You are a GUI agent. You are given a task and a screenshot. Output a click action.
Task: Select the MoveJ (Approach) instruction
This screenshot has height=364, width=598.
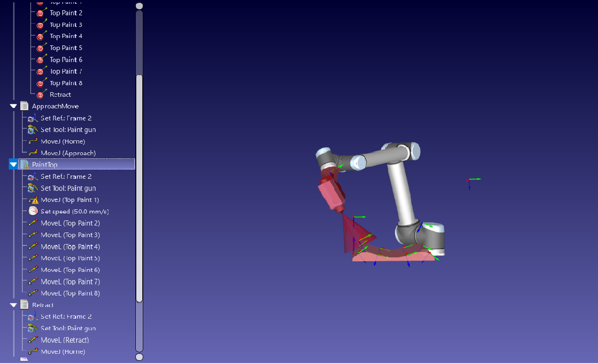pyautogui.click(x=68, y=153)
